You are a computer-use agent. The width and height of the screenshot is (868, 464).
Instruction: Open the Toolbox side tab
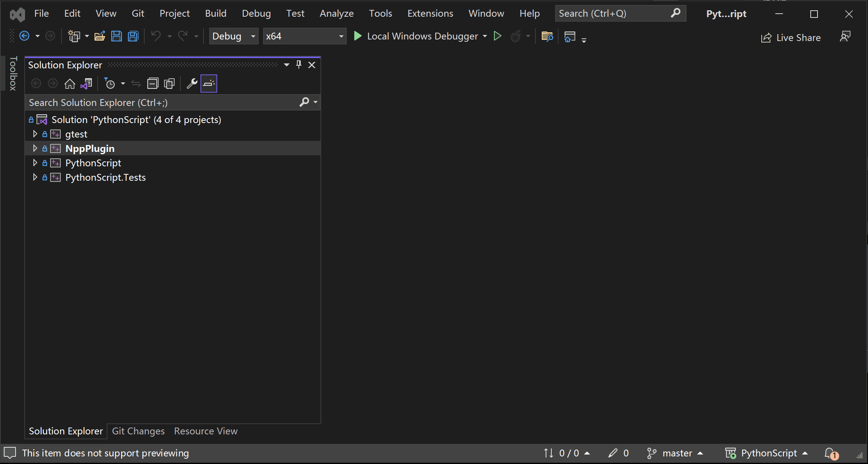13,73
